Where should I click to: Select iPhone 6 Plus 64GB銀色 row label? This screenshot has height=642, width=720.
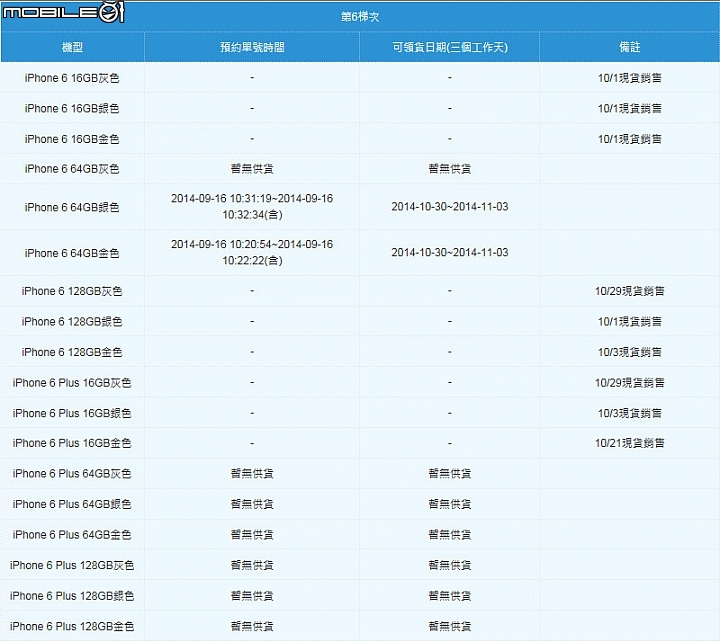click(x=72, y=504)
